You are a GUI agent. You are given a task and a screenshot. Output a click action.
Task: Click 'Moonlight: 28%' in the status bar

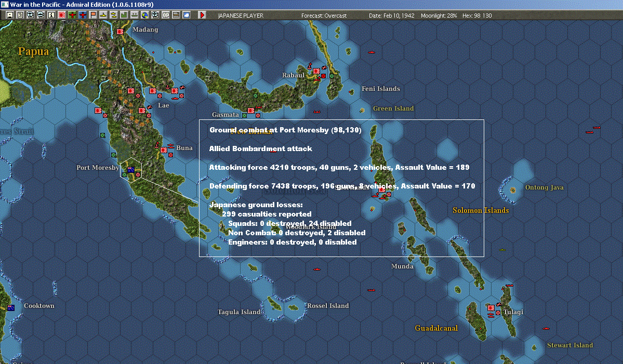click(x=439, y=16)
